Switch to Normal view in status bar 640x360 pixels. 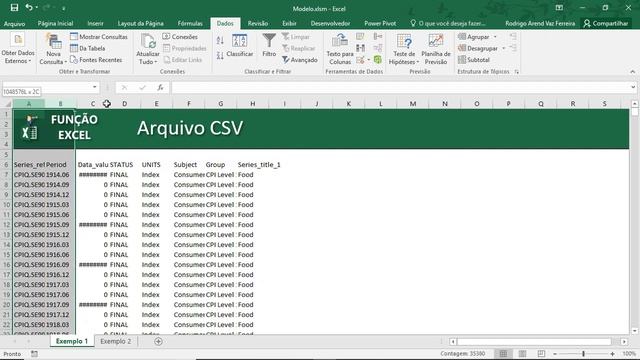503,353
